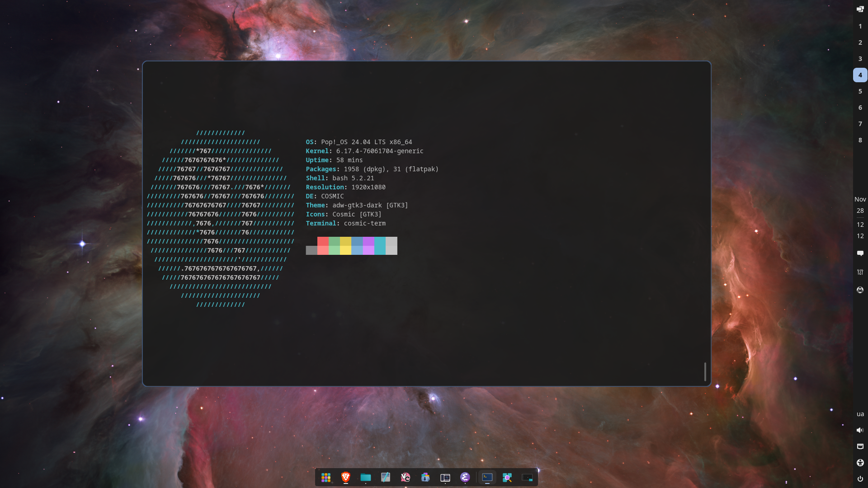868x488 pixels.
Task: Click the COSMIC Terminal dock icon
Action: 487,478
